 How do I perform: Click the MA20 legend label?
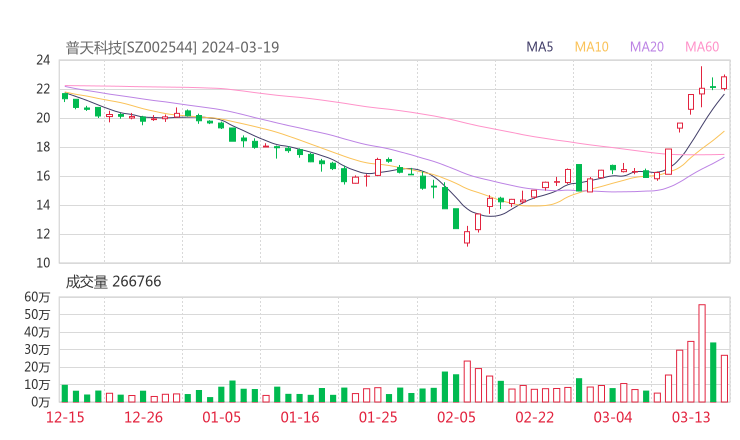click(647, 47)
